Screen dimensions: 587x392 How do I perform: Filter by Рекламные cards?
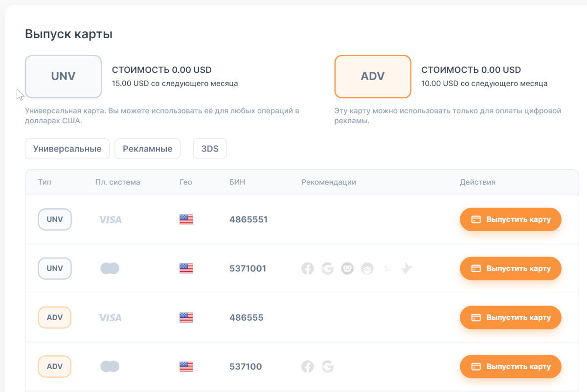tap(147, 149)
